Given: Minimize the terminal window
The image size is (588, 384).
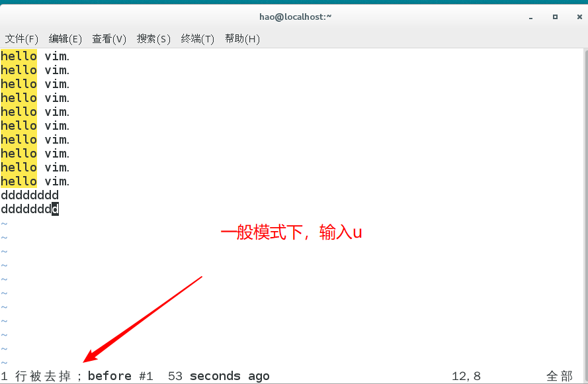Looking at the screenshot, I should pos(530,17).
